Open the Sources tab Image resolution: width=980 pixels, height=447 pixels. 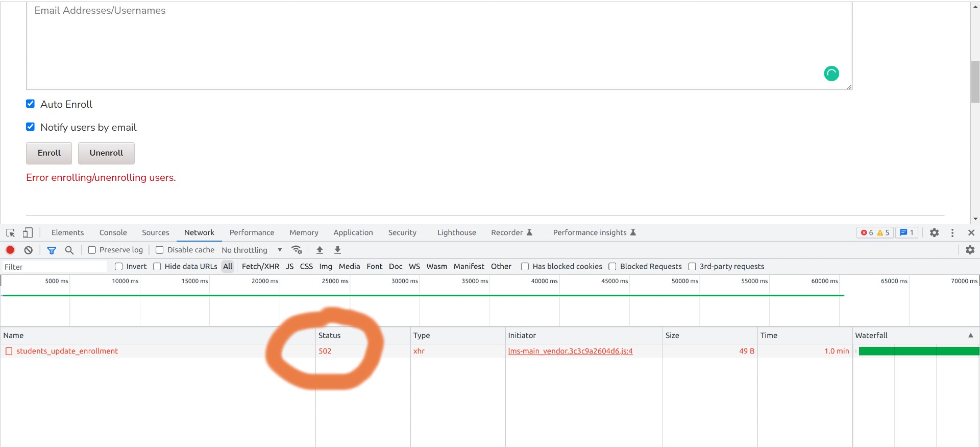(x=155, y=232)
